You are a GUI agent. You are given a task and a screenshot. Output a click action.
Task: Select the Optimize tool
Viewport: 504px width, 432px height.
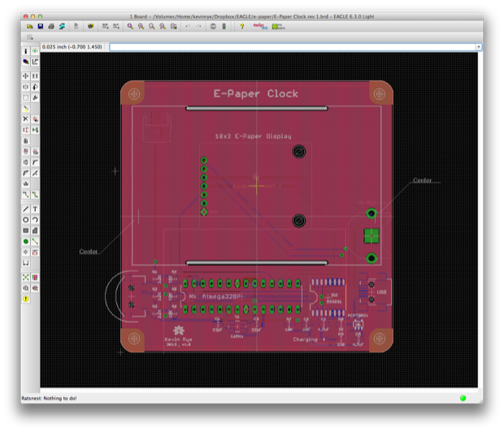pyautogui.click(x=35, y=173)
